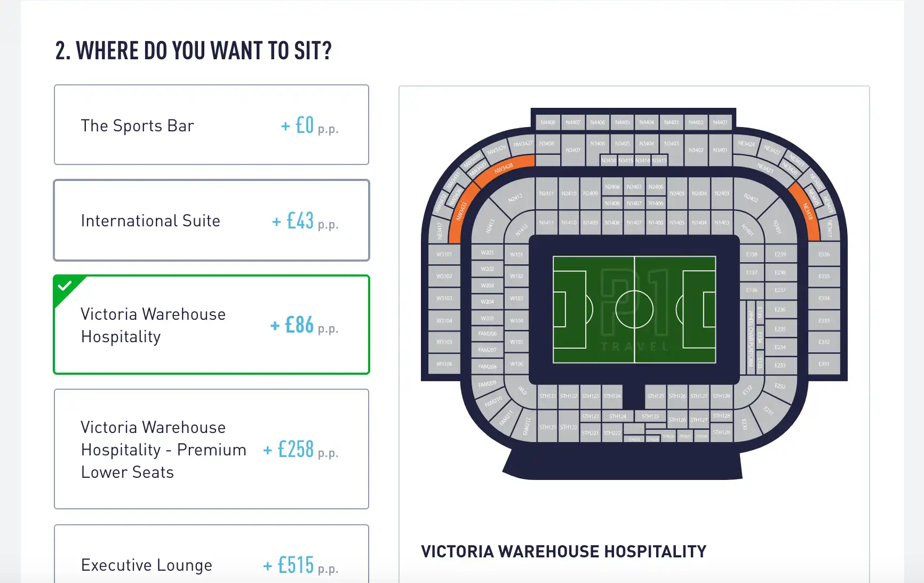Viewport: 924px width, 583px height.
Task: Choose the Executive Lounge option
Action: [x=211, y=564]
